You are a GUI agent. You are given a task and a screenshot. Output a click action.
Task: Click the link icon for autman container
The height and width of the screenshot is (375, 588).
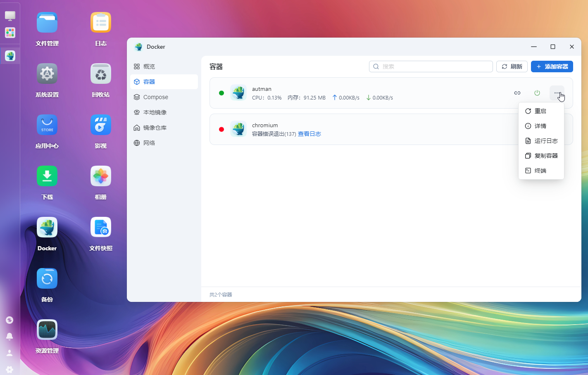click(x=517, y=93)
